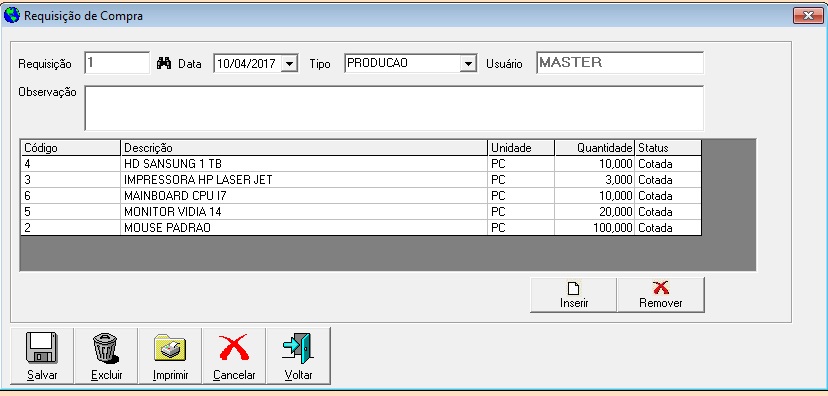Click quantity 100,000 in MOUSE PADRAO row

(x=595, y=228)
